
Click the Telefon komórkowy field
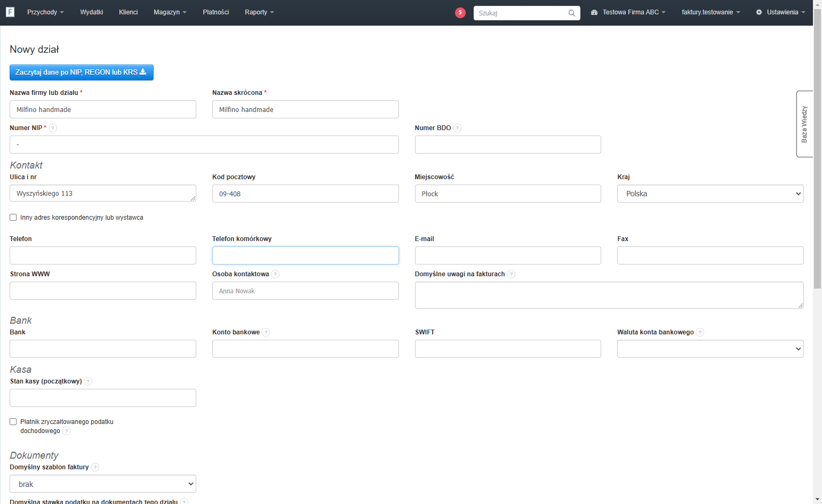[306, 255]
